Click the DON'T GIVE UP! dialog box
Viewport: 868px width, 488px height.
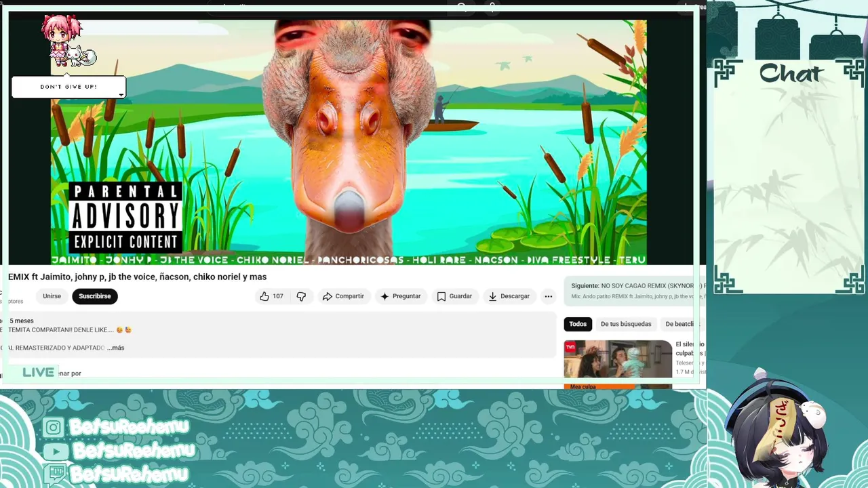click(68, 87)
